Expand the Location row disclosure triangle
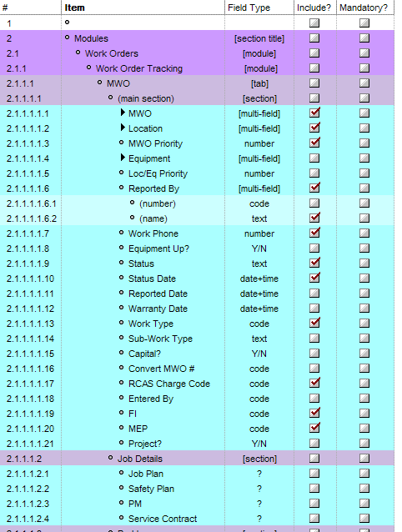The image size is (402, 532). coord(123,128)
